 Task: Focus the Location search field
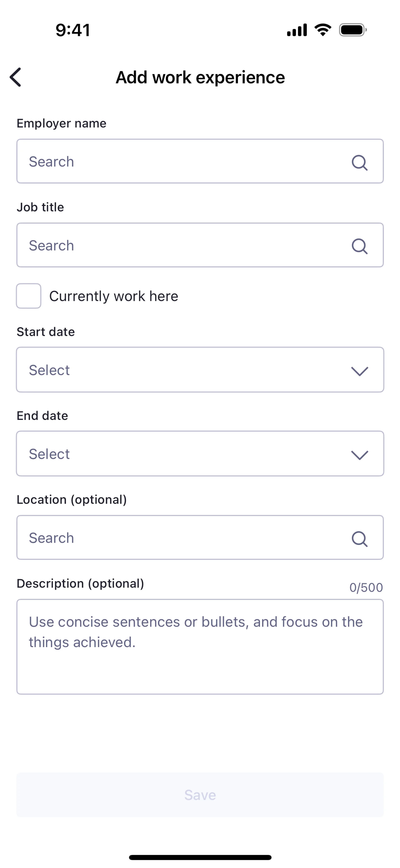(x=182, y=537)
